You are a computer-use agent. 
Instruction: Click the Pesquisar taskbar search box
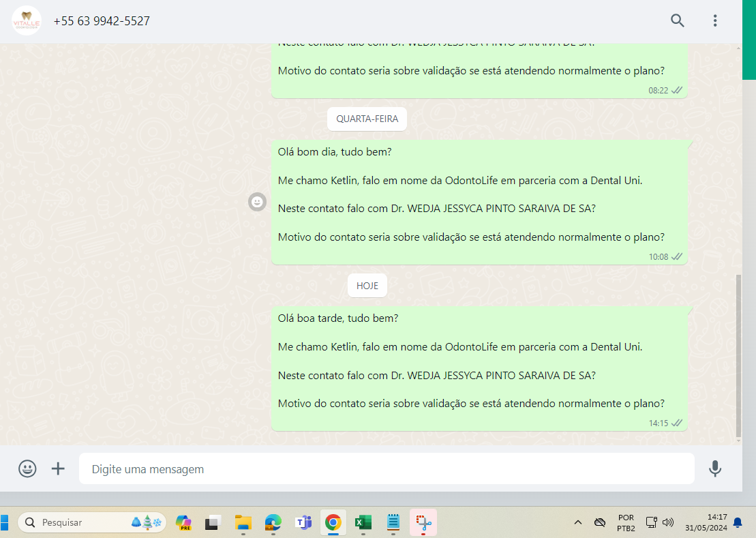(92, 522)
